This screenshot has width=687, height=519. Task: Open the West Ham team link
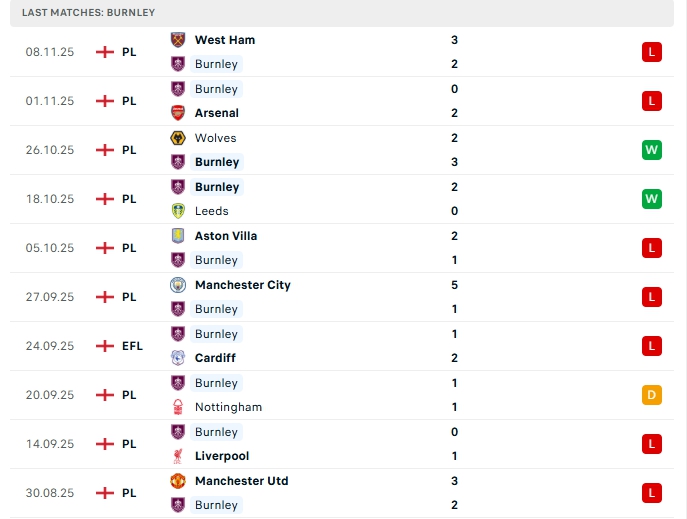pyautogui.click(x=224, y=40)
